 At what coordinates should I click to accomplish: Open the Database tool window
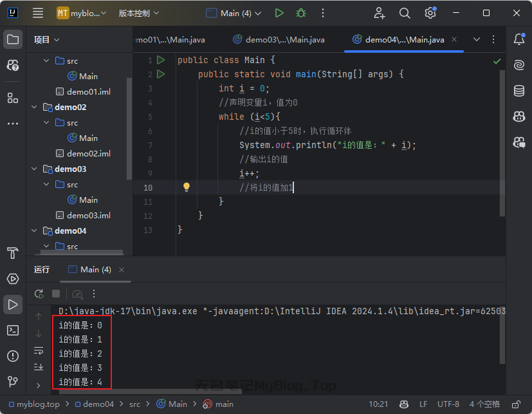(x=519, y=91)
